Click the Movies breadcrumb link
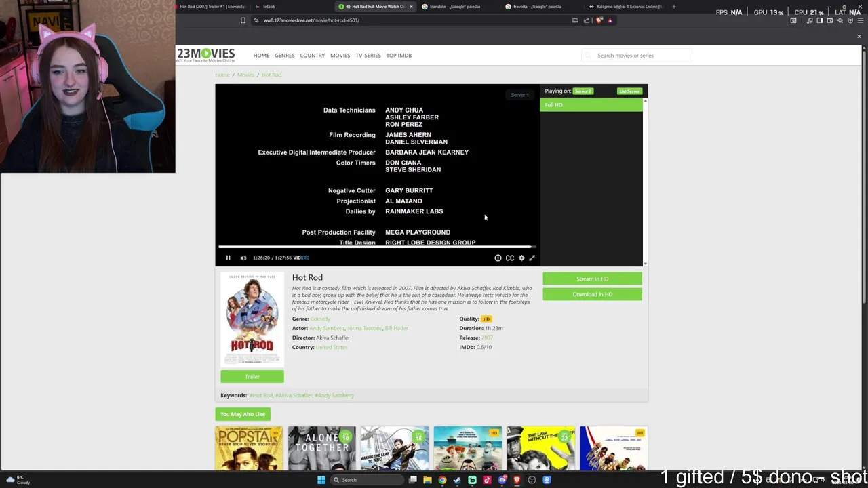The image size is (868, 488). coord(245,75)
